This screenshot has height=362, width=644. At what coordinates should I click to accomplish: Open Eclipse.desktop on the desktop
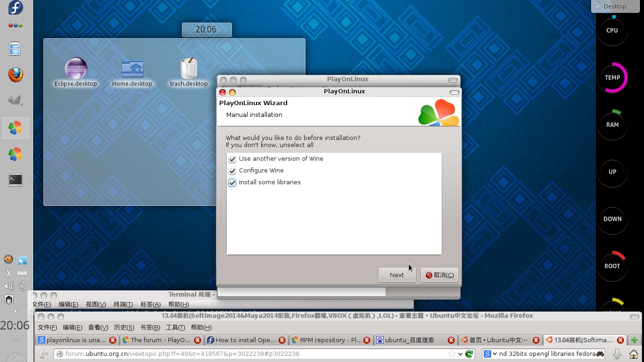75,72
